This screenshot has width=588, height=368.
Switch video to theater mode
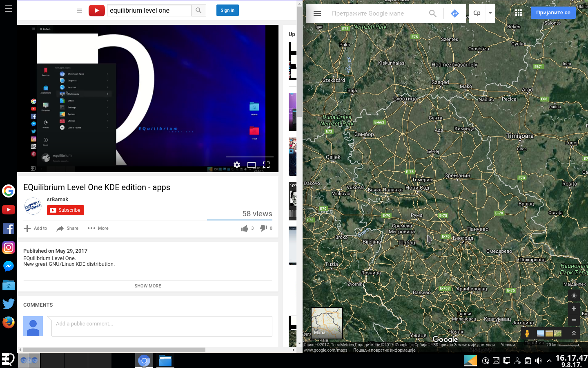[252, 165]
